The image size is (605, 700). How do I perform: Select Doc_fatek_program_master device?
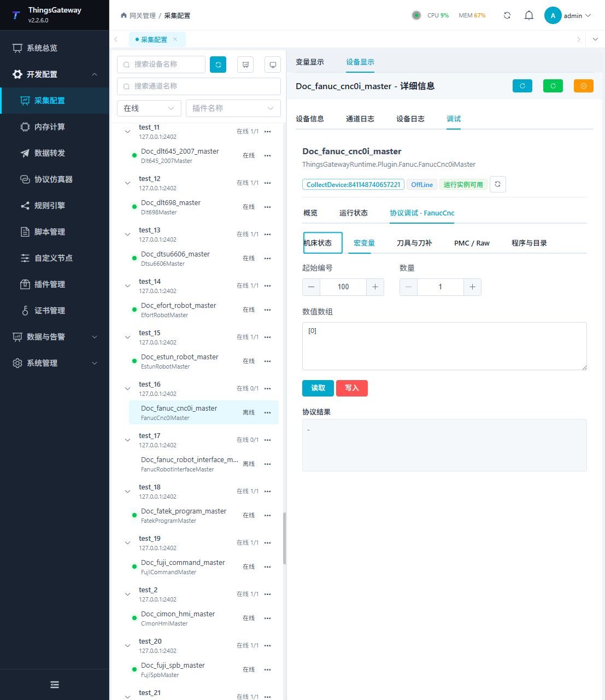[204, 515]
